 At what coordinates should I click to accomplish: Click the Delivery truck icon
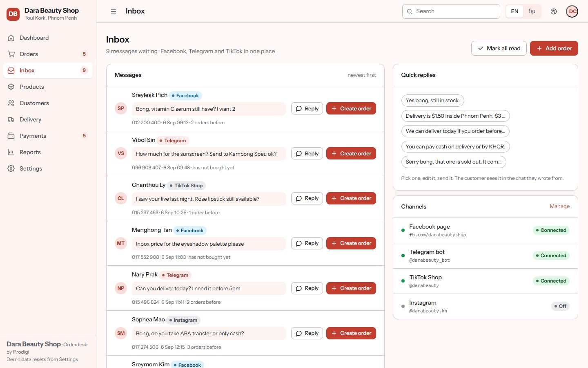click(11, 119)
